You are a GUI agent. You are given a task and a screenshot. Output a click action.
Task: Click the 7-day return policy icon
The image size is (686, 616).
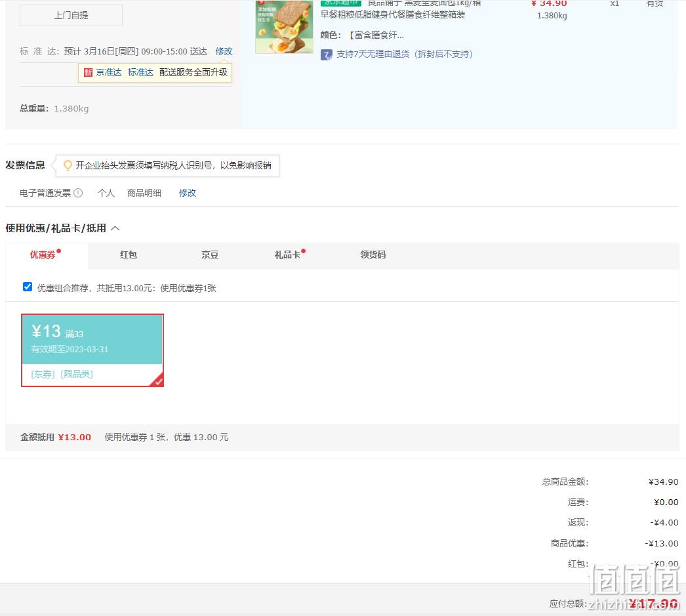(327, 54)
